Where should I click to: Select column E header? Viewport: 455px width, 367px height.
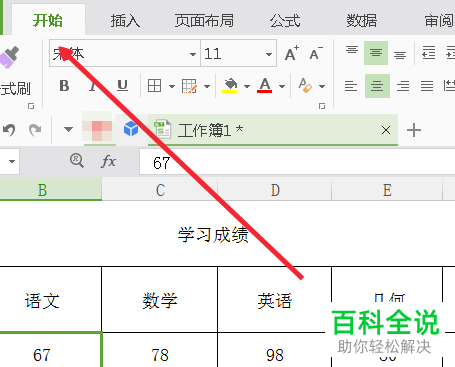[x=387, y=190]
